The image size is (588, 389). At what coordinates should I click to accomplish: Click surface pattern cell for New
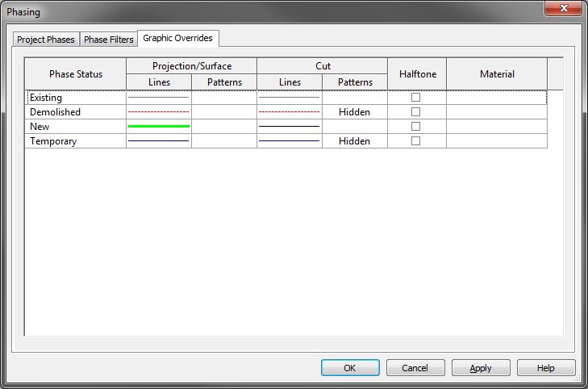224,127
